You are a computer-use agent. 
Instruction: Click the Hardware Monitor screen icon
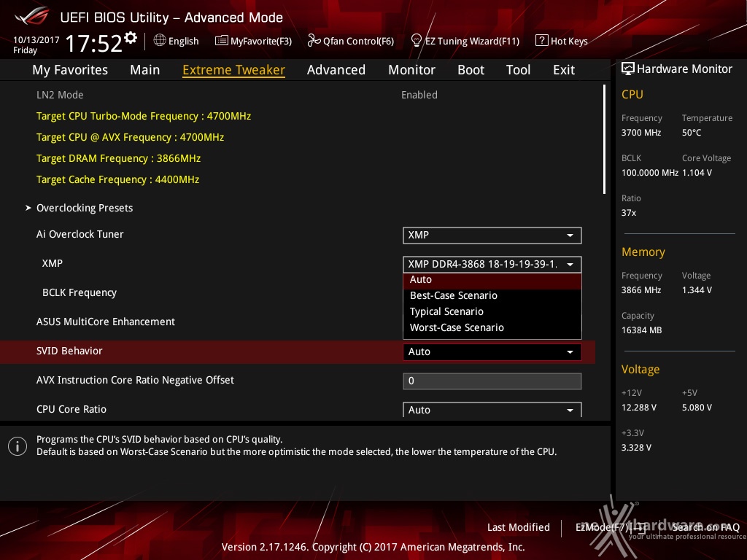point(628,69)
